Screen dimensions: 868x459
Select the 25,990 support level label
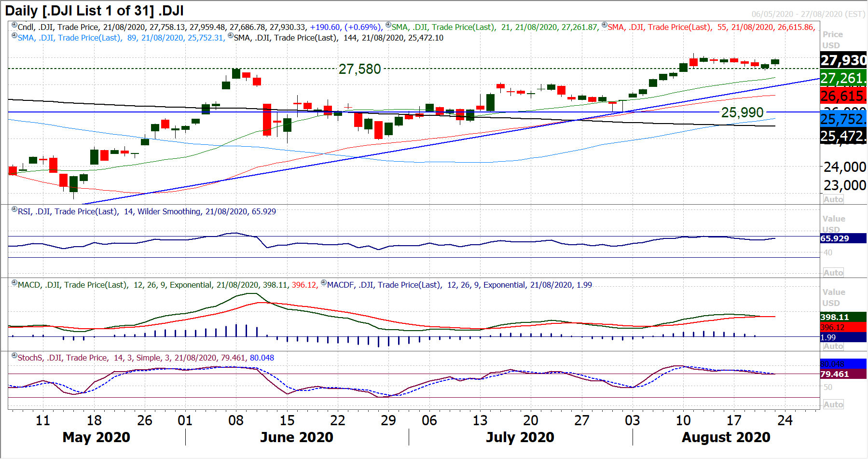click(x=743, y=112)
